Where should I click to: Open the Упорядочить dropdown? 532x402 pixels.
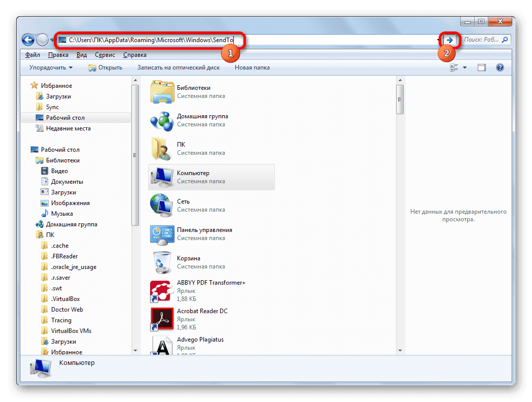pos(51,68)
